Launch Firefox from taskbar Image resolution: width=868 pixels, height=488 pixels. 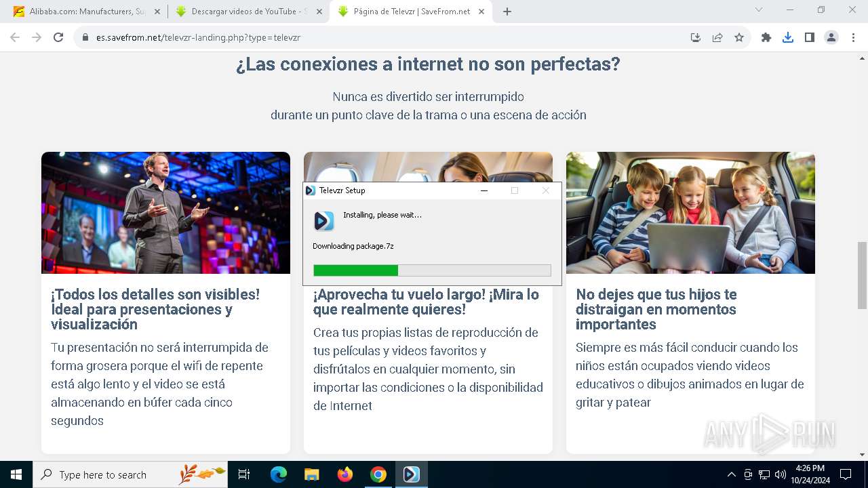[345, 474]
